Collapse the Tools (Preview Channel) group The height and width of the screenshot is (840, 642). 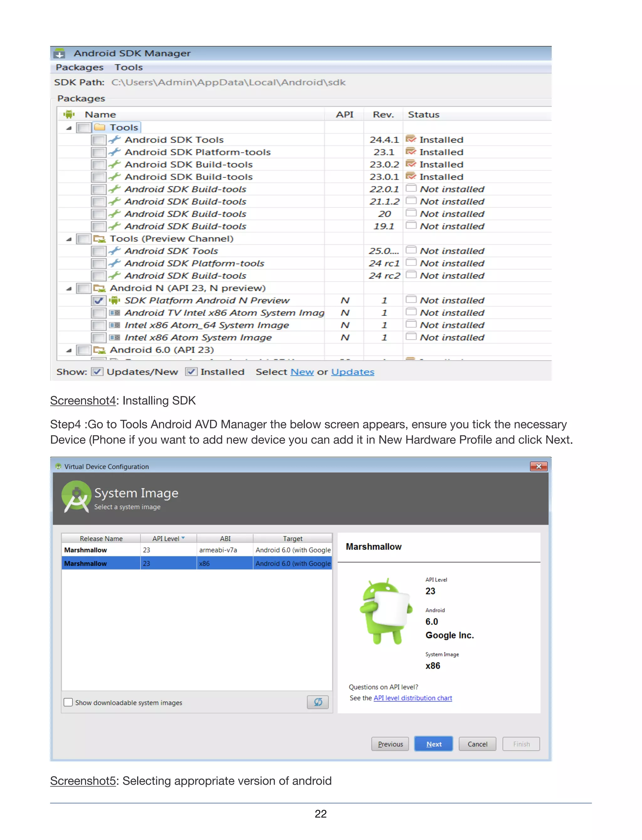coord(69,239)
